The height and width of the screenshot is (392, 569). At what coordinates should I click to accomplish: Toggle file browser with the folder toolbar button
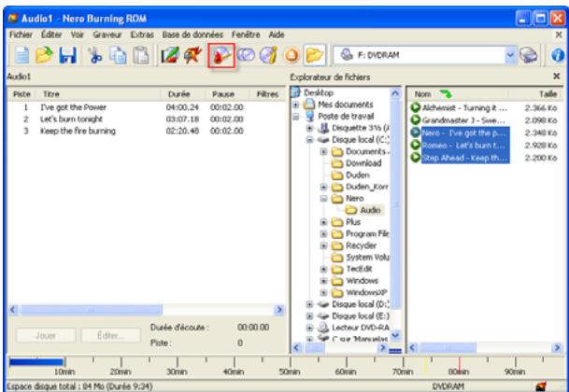pyautogui.click(x=314, y=55)
